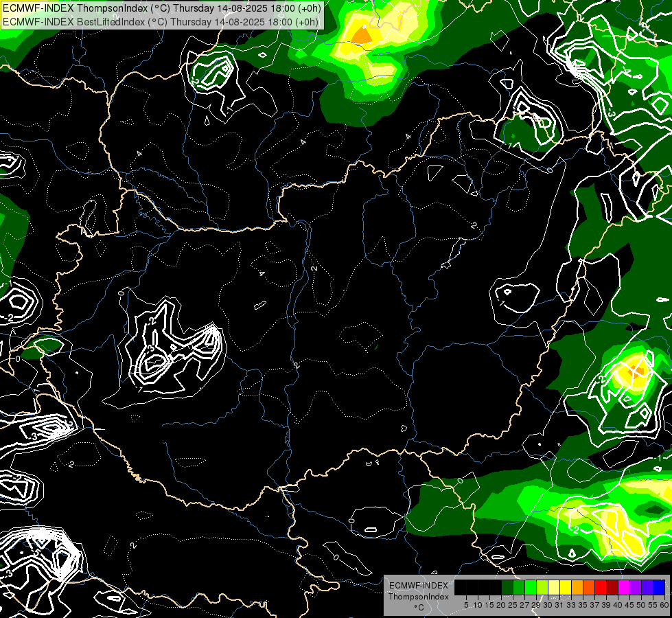Pick the indigo 50–55 legend swatch
Image resolution: width=672 pixels, height=618 pixels.
coord(647,587)
